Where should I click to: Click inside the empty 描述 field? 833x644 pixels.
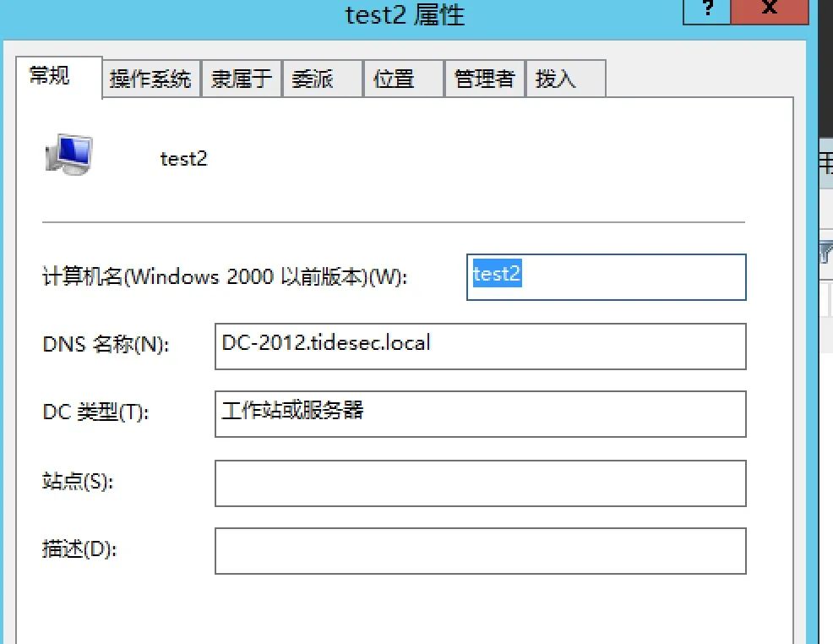(x=480, y=550)
